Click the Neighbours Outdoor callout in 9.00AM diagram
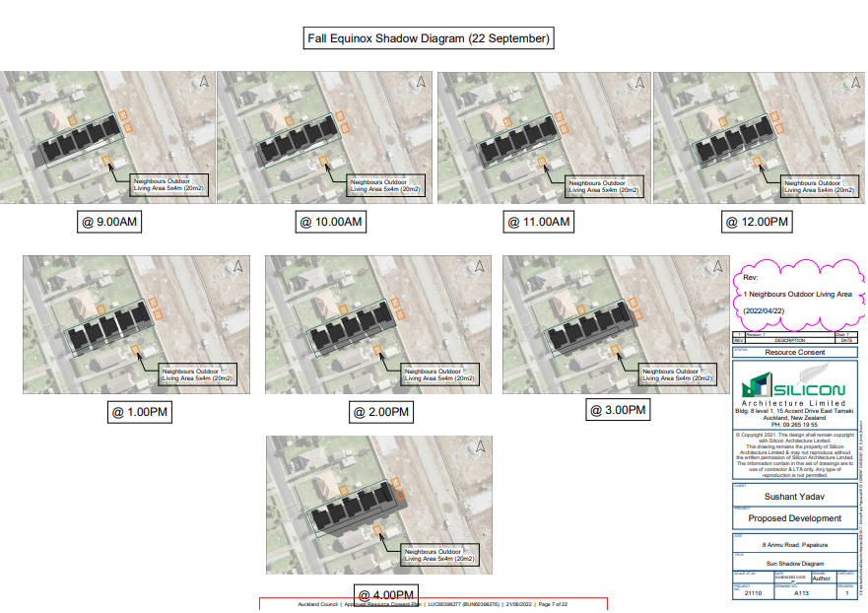This screenshot has width=868, height=613. (x=168, y=186)
